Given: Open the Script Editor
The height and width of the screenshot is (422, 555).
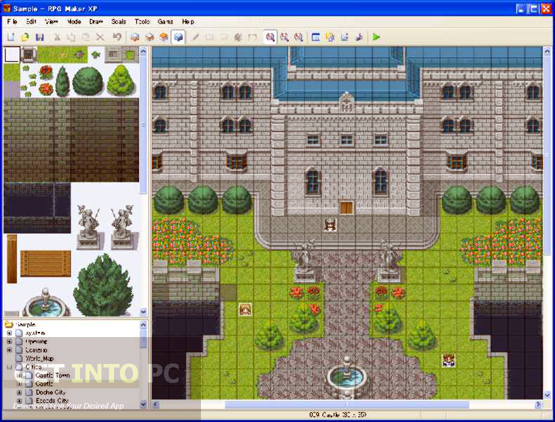Looking at the screenshot, I should [x=345, y=37].
